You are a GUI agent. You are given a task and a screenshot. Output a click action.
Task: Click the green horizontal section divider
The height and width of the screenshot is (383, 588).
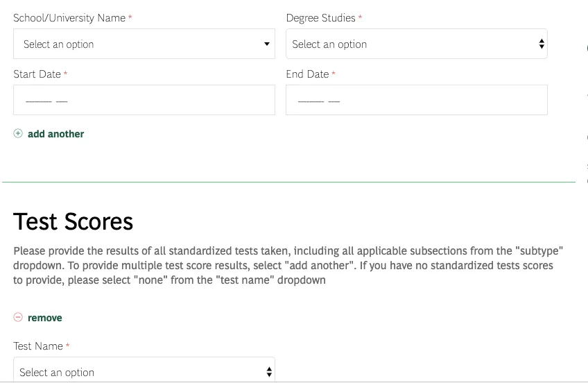(x=288, y=182)
